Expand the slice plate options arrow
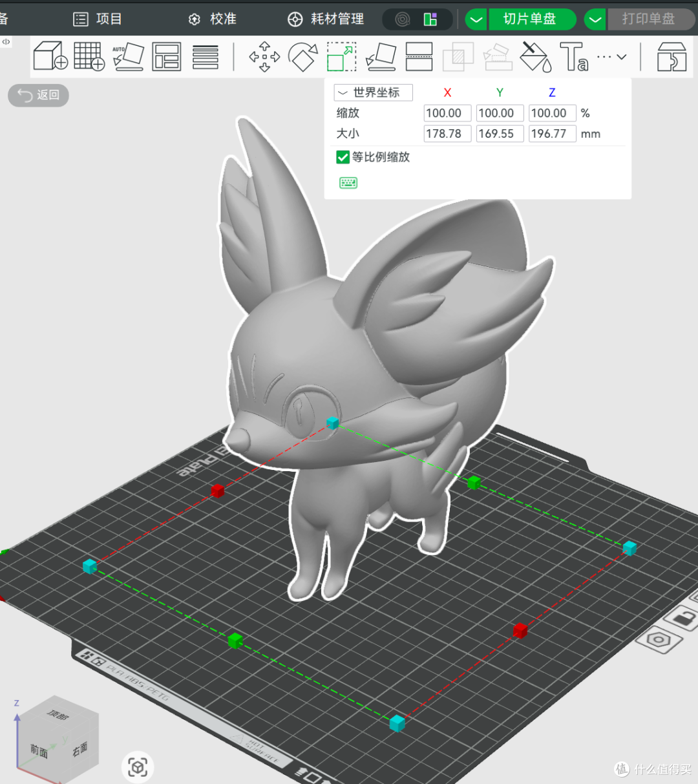The image size is (698, 784). click(476, 19)
